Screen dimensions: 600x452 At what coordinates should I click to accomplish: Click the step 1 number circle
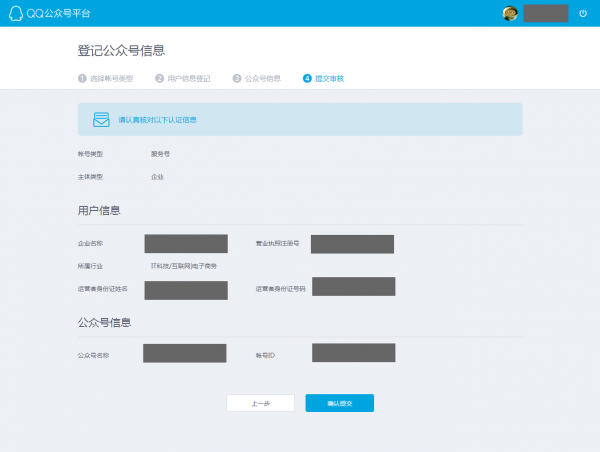tap(82, 78)
